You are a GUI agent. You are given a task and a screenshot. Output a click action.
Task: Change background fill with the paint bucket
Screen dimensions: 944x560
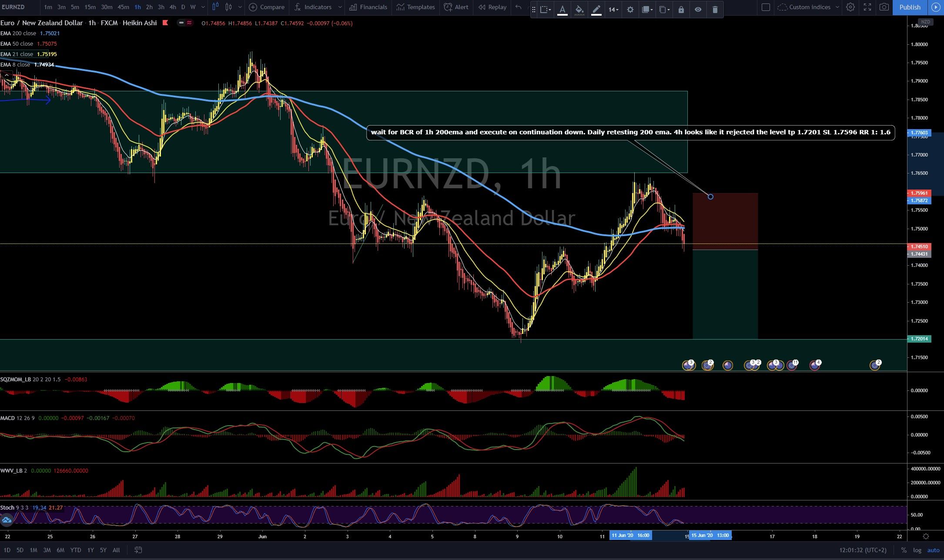pyautogui.click(x=579, y=9)
